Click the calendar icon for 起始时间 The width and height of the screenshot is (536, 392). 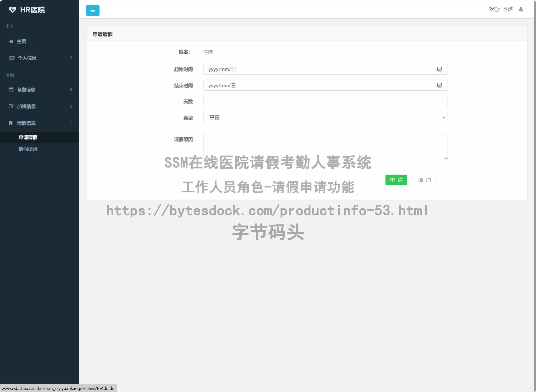click(439, 69)
